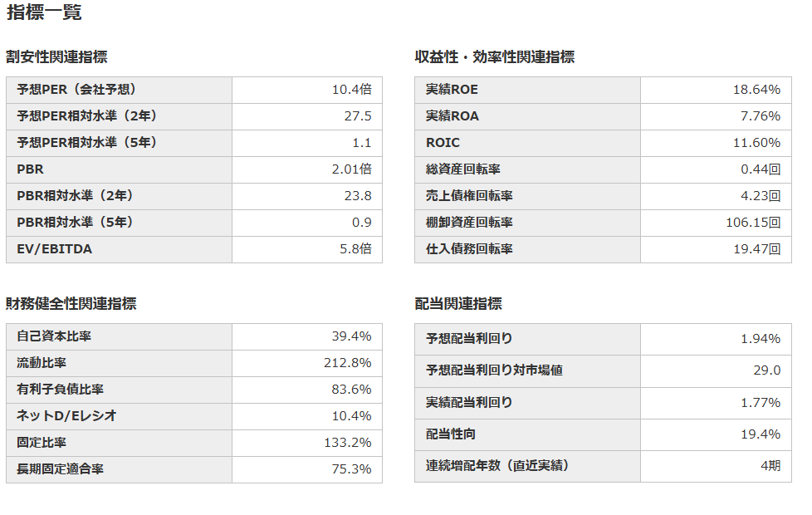Screen dimensions: 812x515
Task: Click the 財務健全性関連指標 section heading
Action: pyautogui.click(x=71, y=304)
